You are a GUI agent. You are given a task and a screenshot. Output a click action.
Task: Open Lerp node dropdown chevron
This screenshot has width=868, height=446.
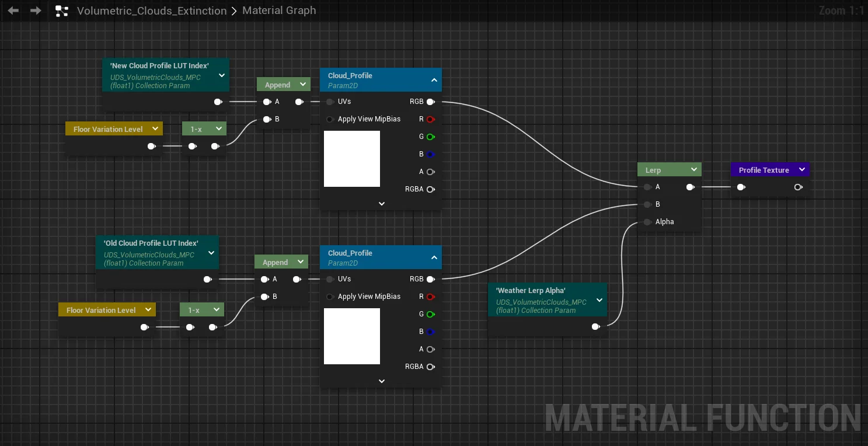(x=693, y=170)
